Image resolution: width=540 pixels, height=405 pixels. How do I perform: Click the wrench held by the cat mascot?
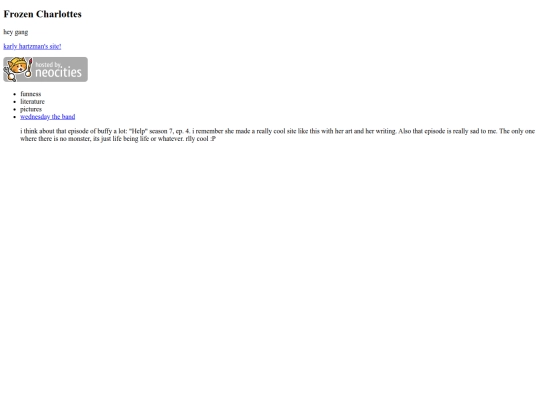[10, 74]
